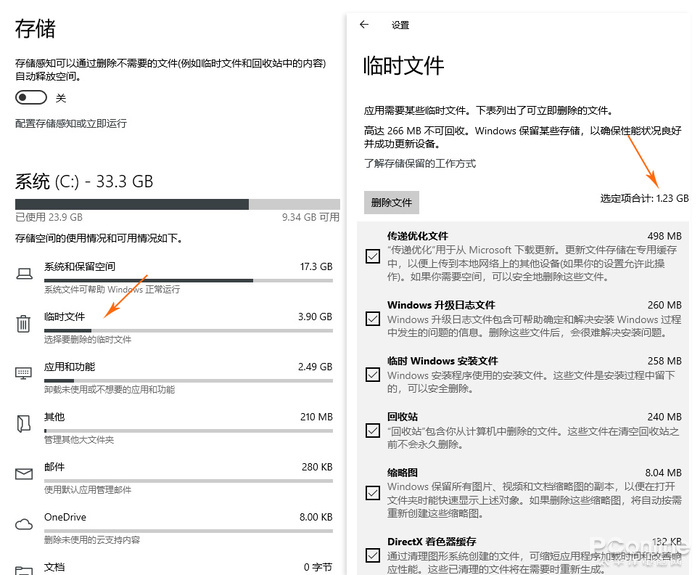The width and height of the screenshot is (700, 575).
Task: Open the 其他 storage category
Action: (174, 428)
